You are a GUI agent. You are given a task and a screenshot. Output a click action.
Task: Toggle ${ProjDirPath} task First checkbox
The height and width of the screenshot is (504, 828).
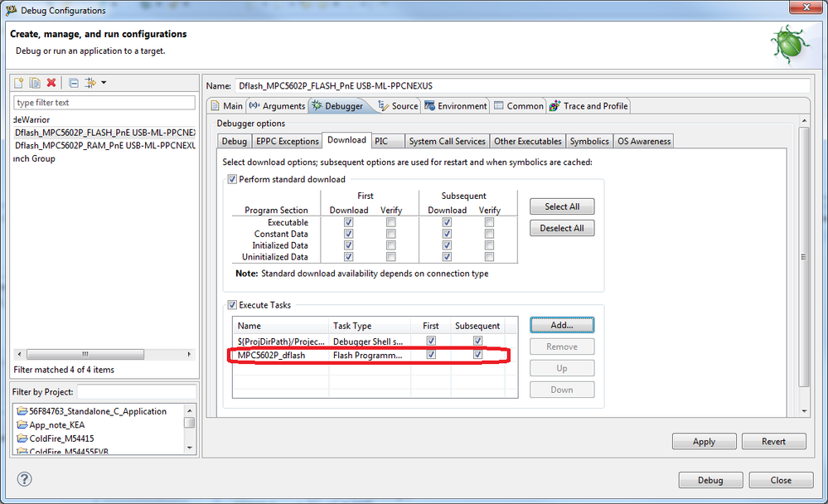[x=432, y=341]
